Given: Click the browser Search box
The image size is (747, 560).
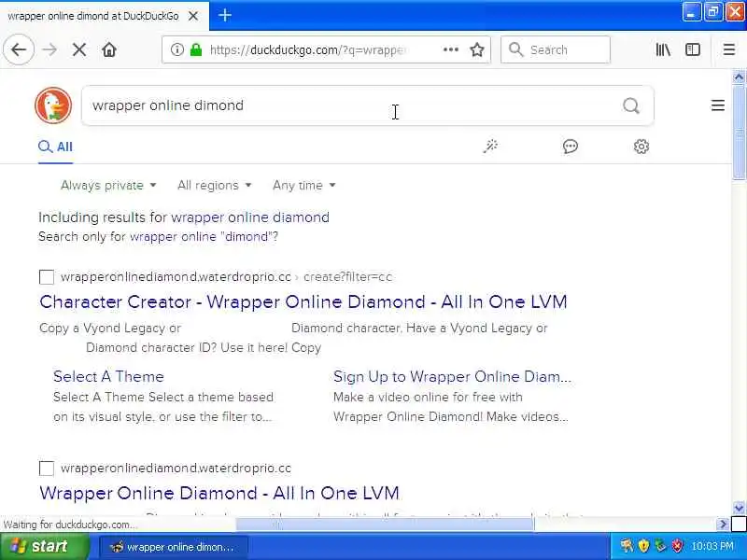Looking at the screenshot, I should point(556,49).
